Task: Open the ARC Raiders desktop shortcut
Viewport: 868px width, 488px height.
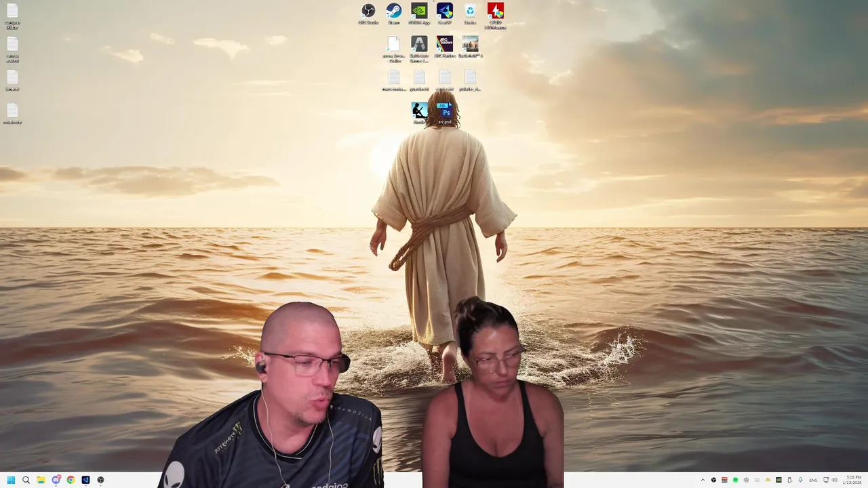Action: 445,47
